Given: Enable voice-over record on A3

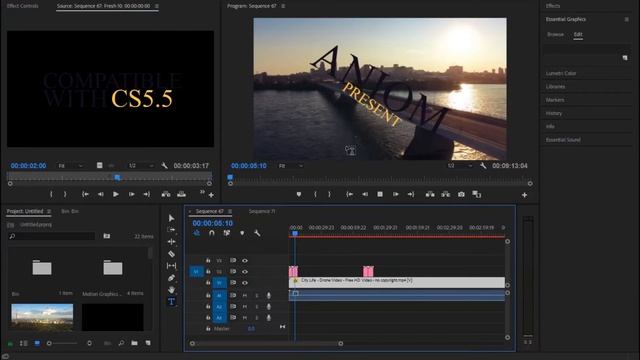Looking at the screenshot, I should tap(269, 318).
